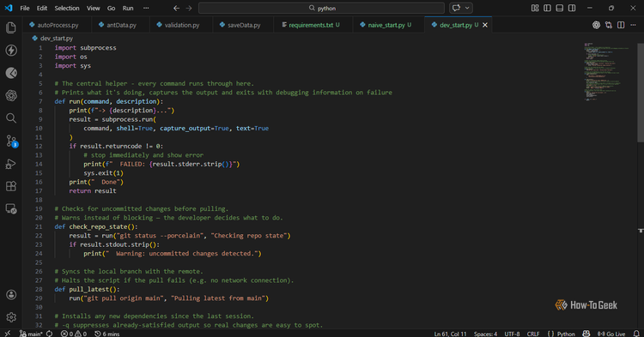Open the ChatGPT/OpenAI sidebar icon

11,95
